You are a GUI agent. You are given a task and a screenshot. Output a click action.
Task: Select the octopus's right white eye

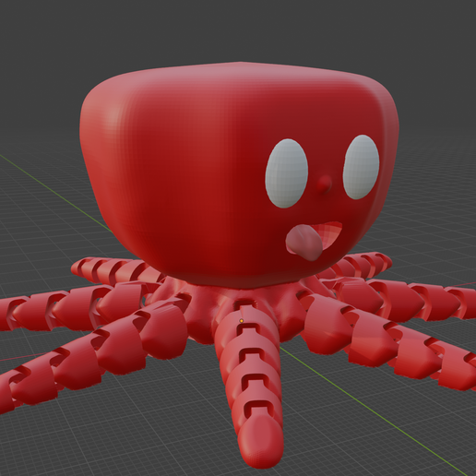(x=361, y=167)
